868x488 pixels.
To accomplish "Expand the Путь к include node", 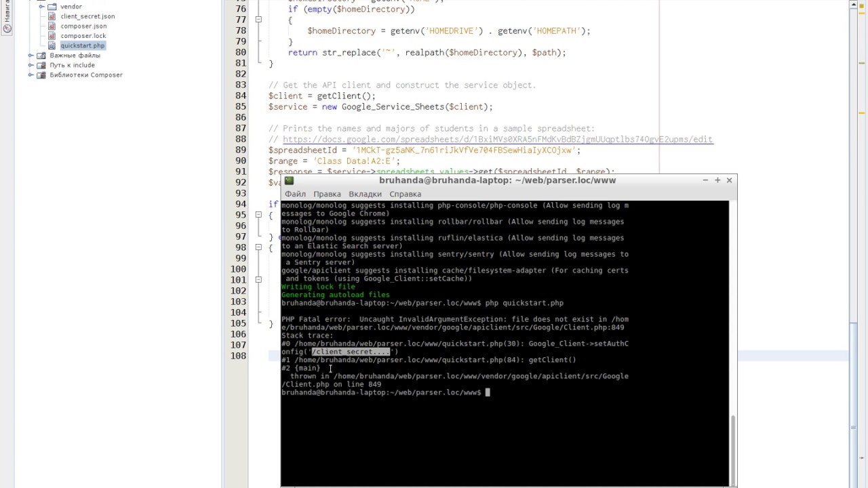I will click(x=31, y=65).
